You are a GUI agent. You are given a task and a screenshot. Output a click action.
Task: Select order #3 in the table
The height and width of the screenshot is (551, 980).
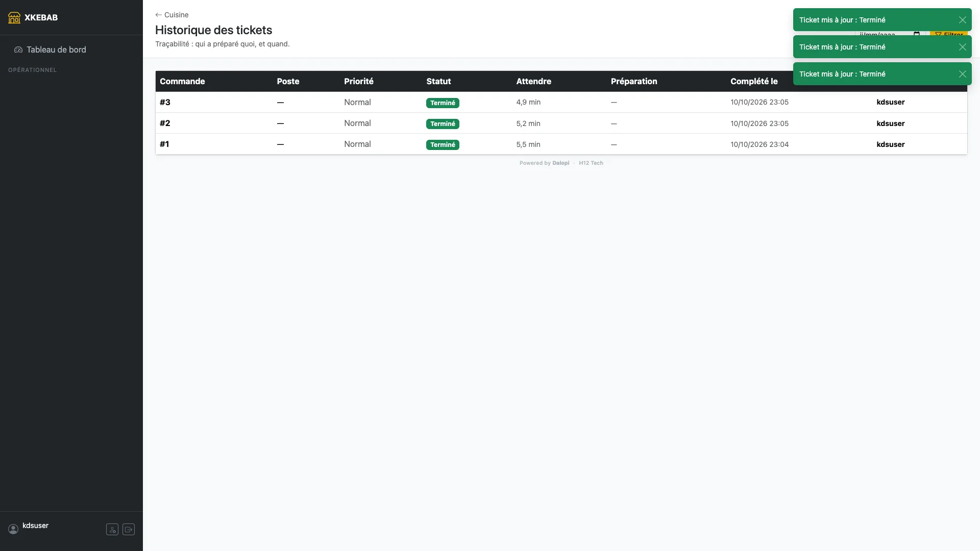tap(165, 103)
